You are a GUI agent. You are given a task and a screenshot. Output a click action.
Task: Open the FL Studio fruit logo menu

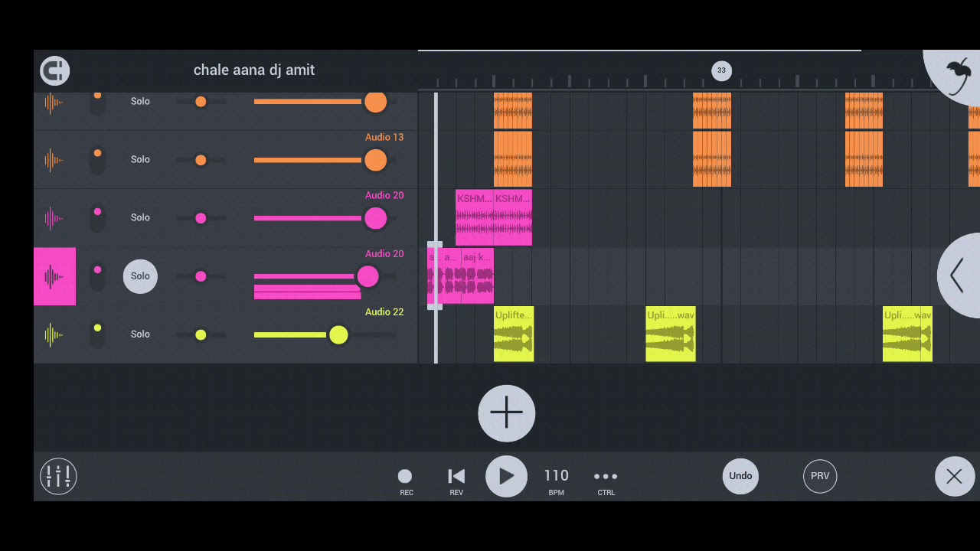[x=957, y=77]
